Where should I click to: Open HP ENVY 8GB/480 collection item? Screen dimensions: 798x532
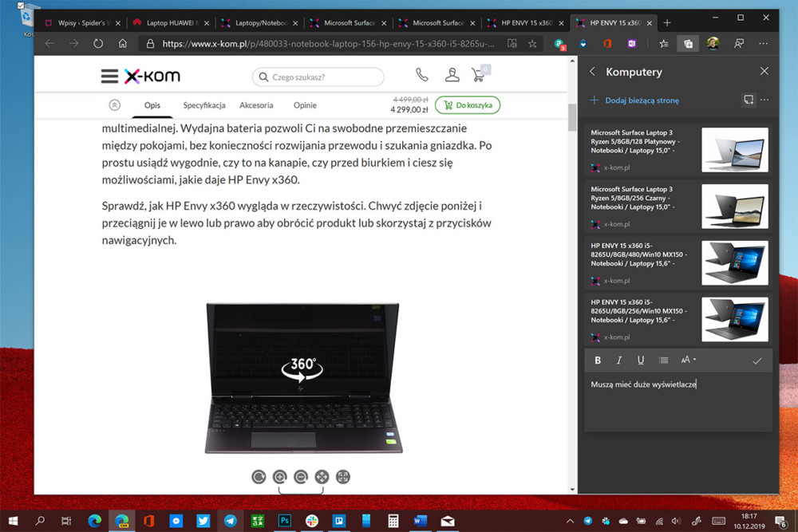click(678, 262)
